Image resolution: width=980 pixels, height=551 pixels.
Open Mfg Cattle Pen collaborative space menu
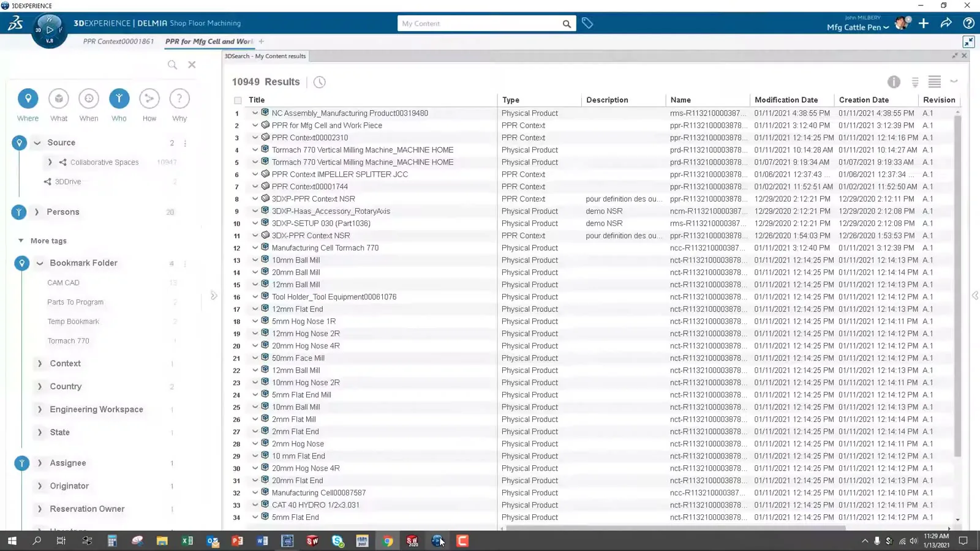tap(858, 28)
